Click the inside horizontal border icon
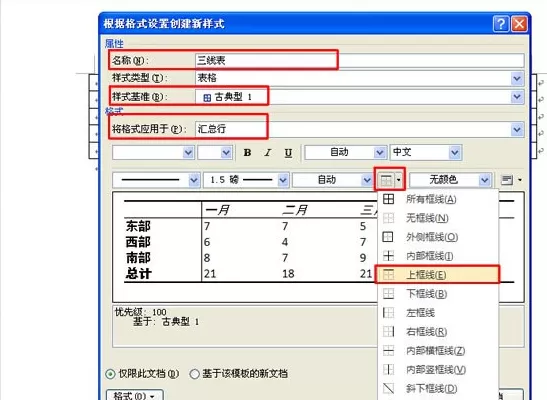This screenshot has width=547, height=400. coord(388,350)
